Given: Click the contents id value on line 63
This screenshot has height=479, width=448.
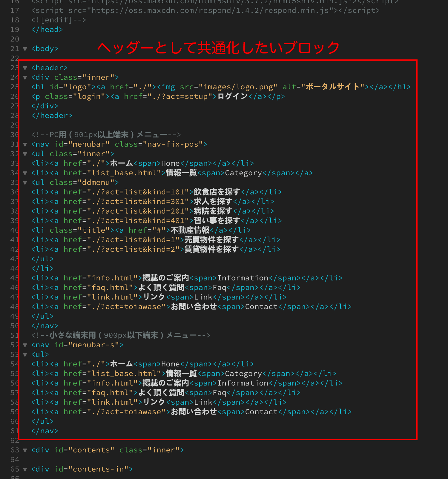Looking at the screenshot, I should tap(91, 450).
